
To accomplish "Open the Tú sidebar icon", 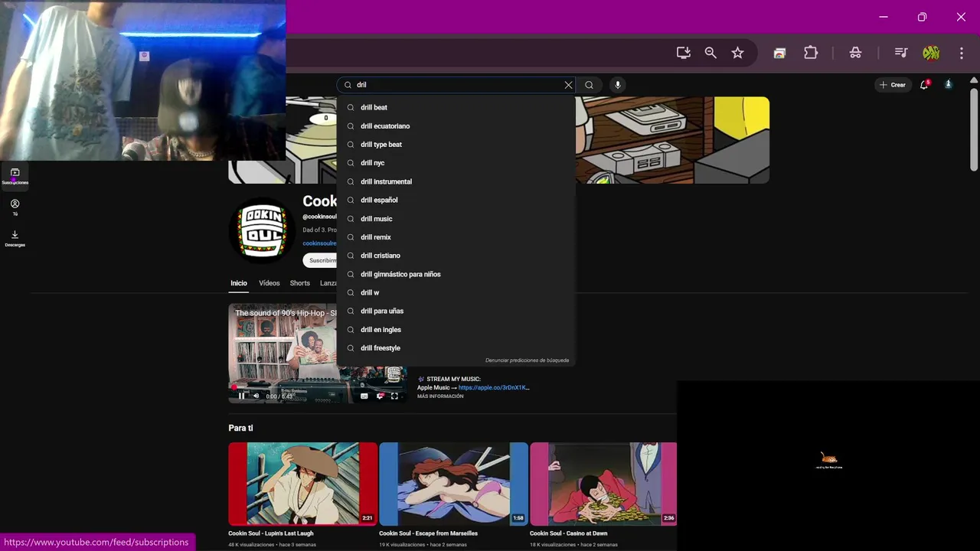I will coord(15,207).
